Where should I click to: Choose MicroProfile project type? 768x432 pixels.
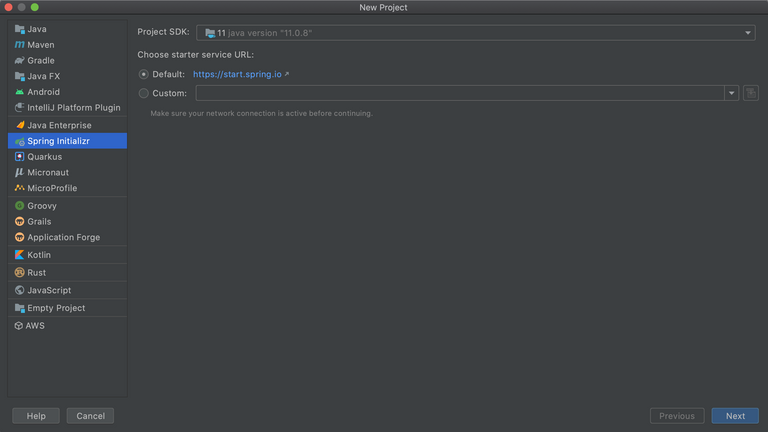pyautogui.click(x=68, y=188)
